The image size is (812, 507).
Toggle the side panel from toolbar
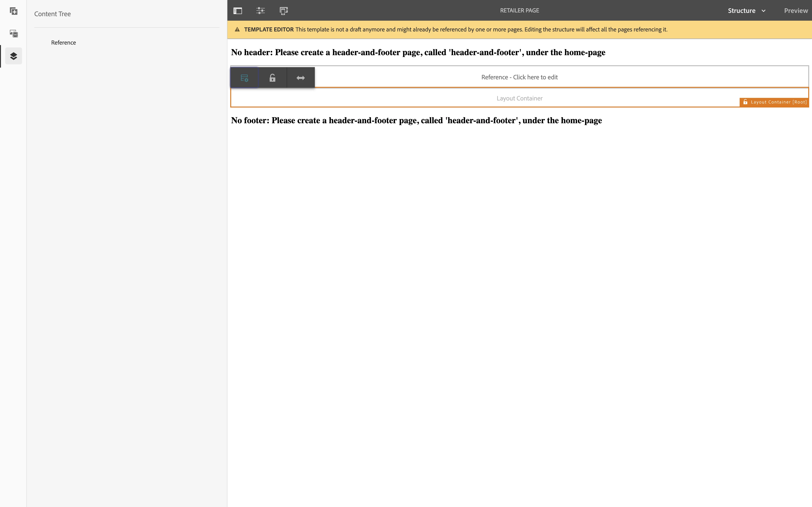(238, 11)
